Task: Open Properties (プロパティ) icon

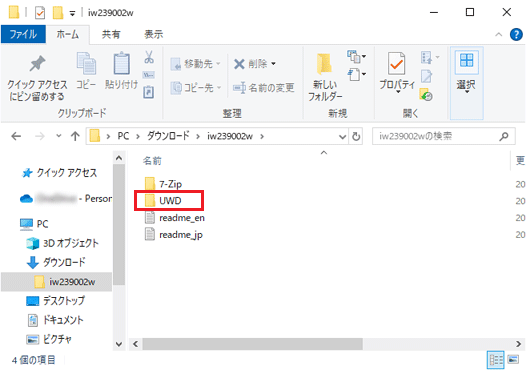Action: pos(397,63)
